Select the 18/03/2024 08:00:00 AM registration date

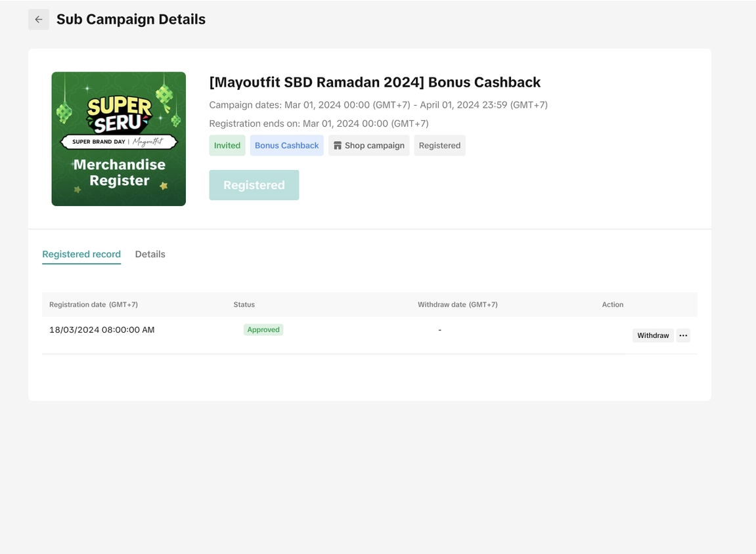(x=102, y=330)
